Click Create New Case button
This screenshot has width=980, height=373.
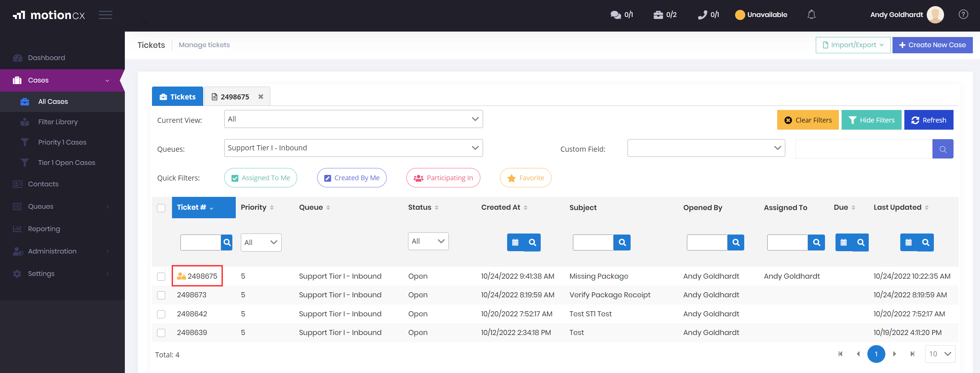933,45
